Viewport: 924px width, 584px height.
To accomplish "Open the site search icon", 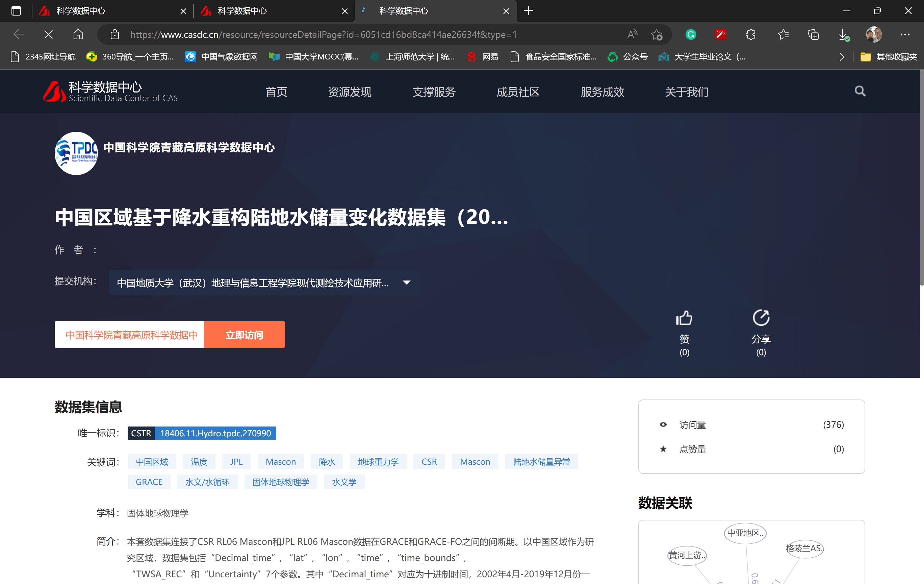I will coord(859,91).
